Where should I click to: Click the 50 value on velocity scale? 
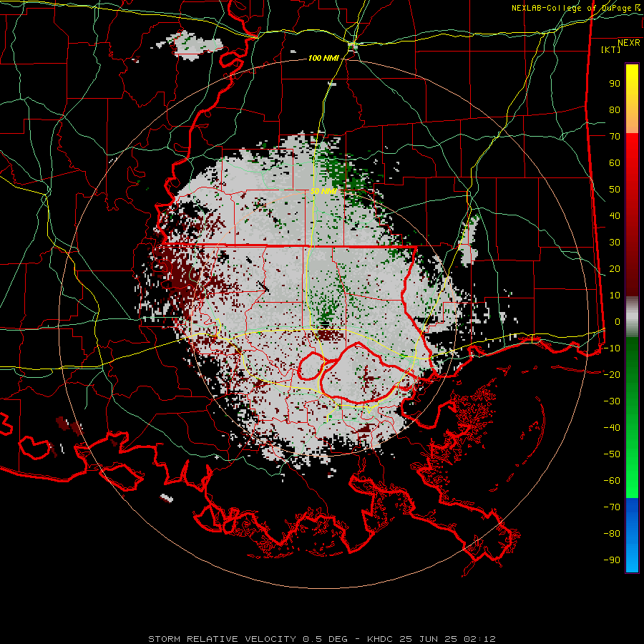point(615,190)
